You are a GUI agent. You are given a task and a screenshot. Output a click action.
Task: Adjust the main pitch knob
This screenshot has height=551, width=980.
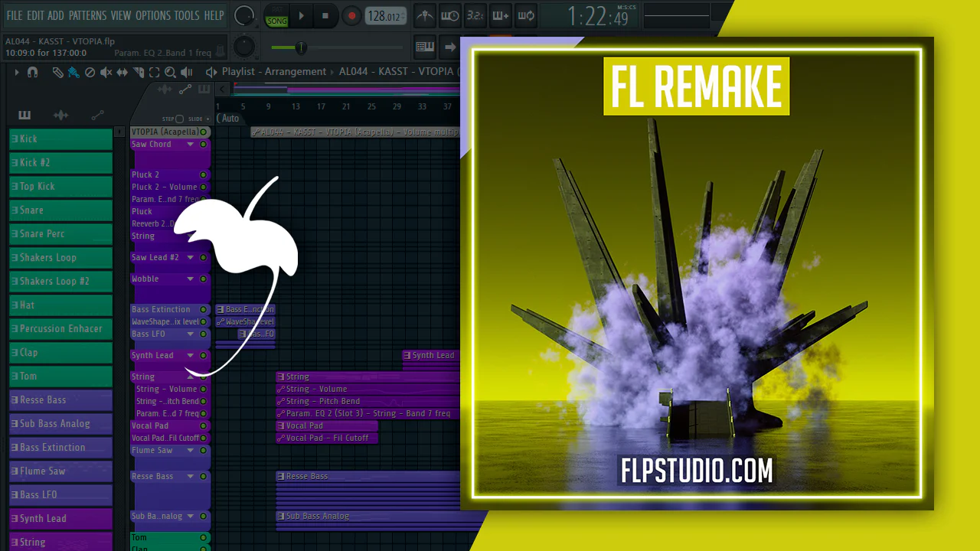pos(244,47)
